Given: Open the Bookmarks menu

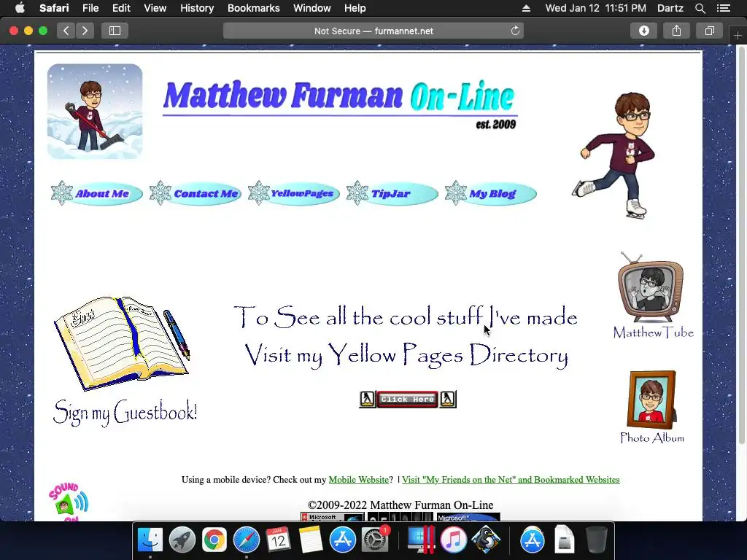Looking at the screenshot, I should [253, 8].
